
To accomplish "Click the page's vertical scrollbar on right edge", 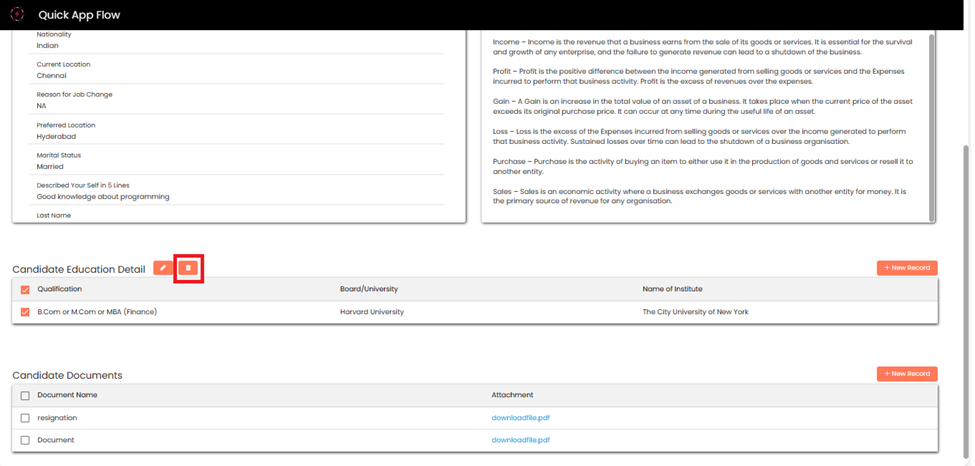I will (965, 250).
